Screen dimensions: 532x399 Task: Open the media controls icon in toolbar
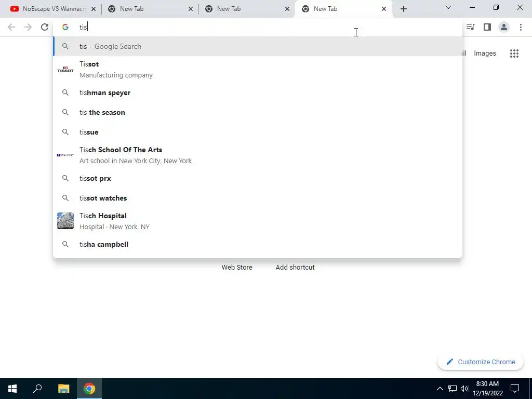pos(470,27)
